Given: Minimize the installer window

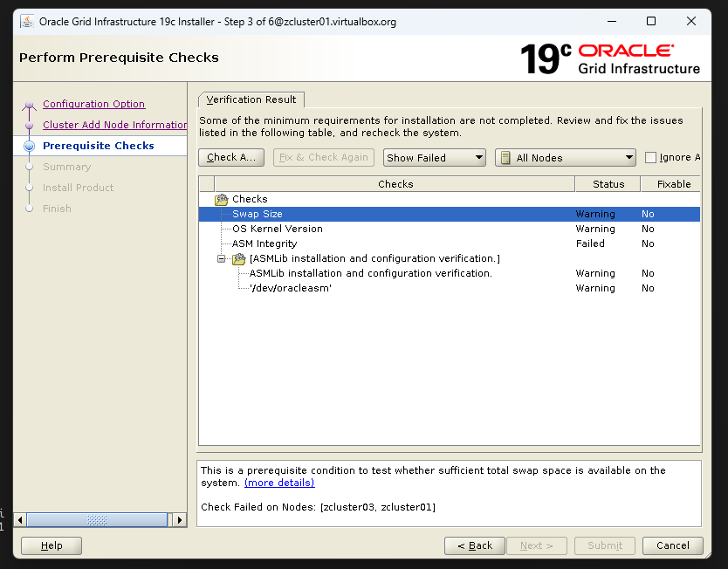Looking at the screenshot, I should point(612,21).
